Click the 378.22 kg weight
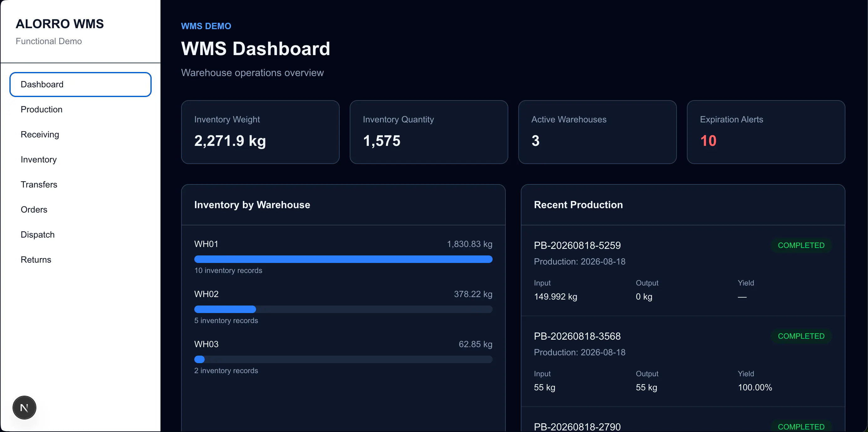 473,294
